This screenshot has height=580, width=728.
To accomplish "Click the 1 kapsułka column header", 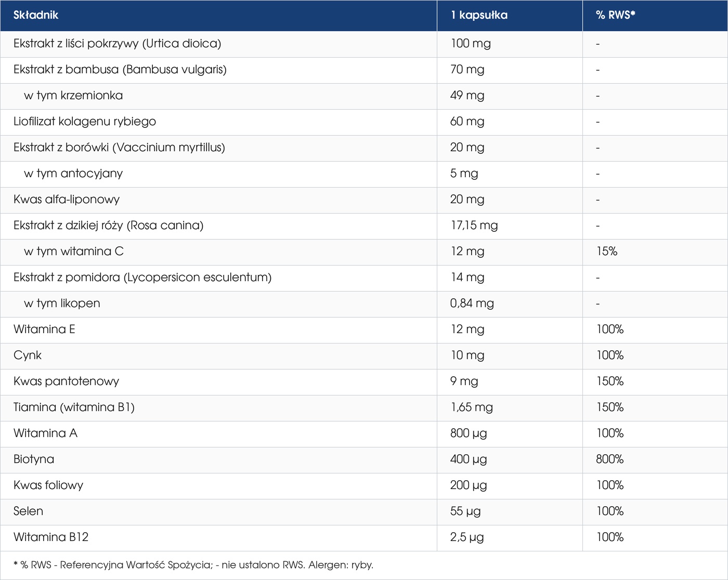I will [x=479, y=15].
